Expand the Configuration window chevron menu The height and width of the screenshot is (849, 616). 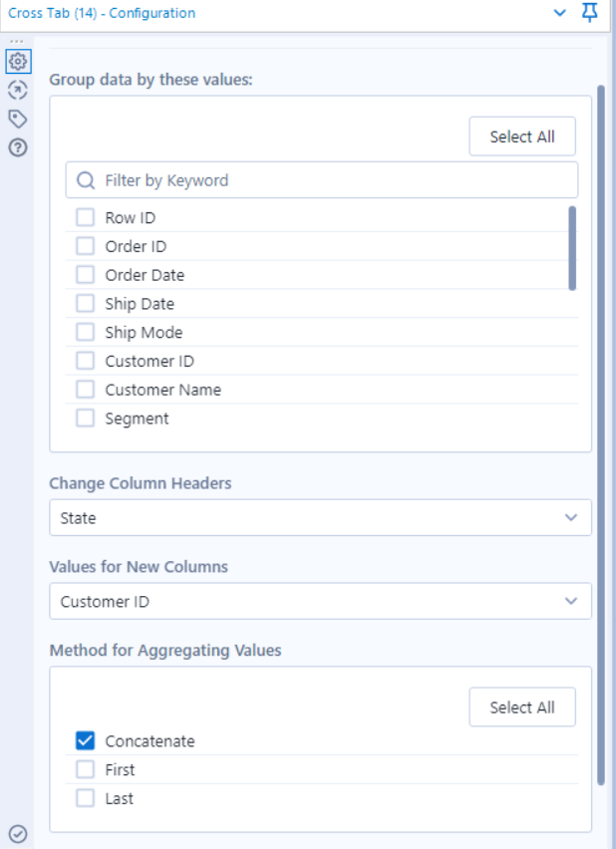[559, 12]
